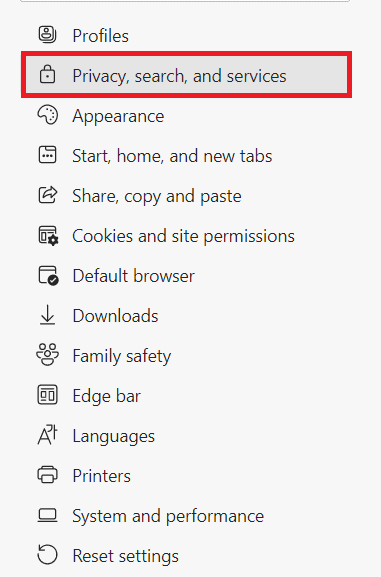This screenshot has height=577, width=381.
Task: Select the Default browser menu entry
Action: point(186,276)
